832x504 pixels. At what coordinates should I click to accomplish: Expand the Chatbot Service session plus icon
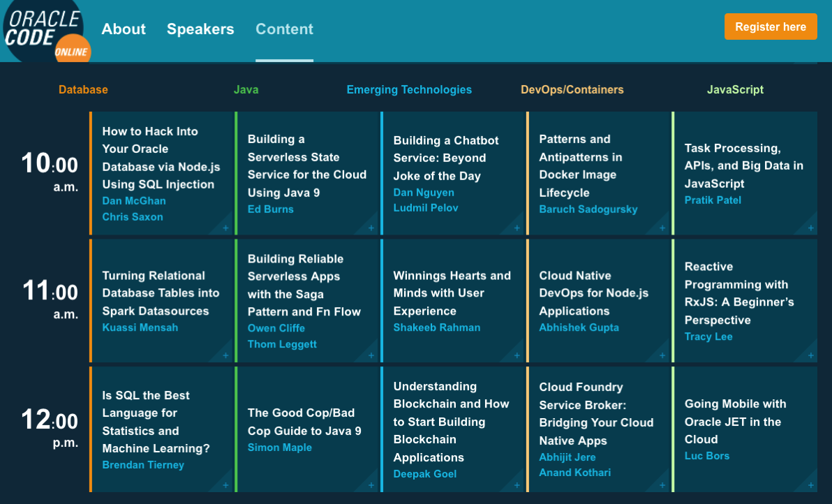[517, 228]
